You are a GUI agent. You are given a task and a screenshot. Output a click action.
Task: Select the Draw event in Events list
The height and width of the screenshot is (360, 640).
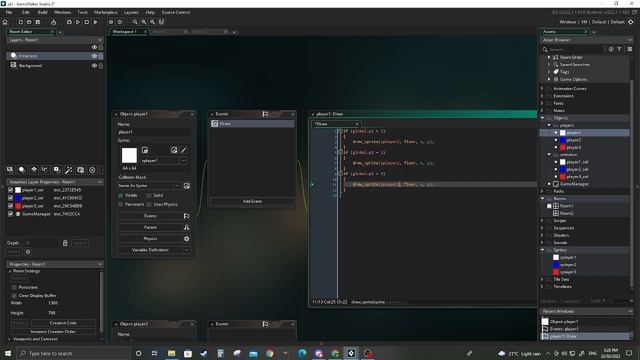pos(252,123)
